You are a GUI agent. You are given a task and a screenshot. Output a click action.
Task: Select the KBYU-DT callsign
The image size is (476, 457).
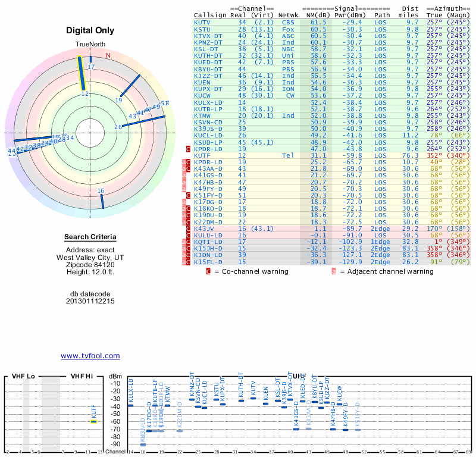[208, 69]
